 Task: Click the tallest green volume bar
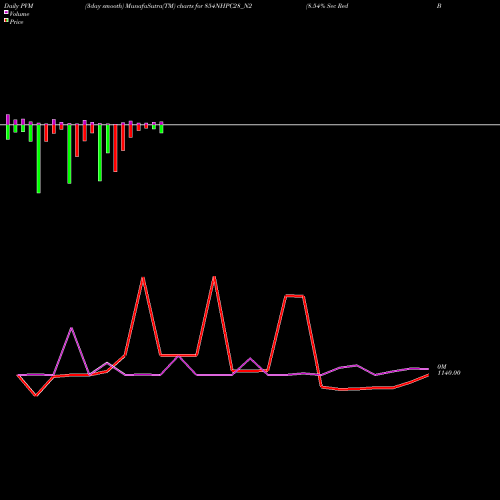tap(39, 159)
